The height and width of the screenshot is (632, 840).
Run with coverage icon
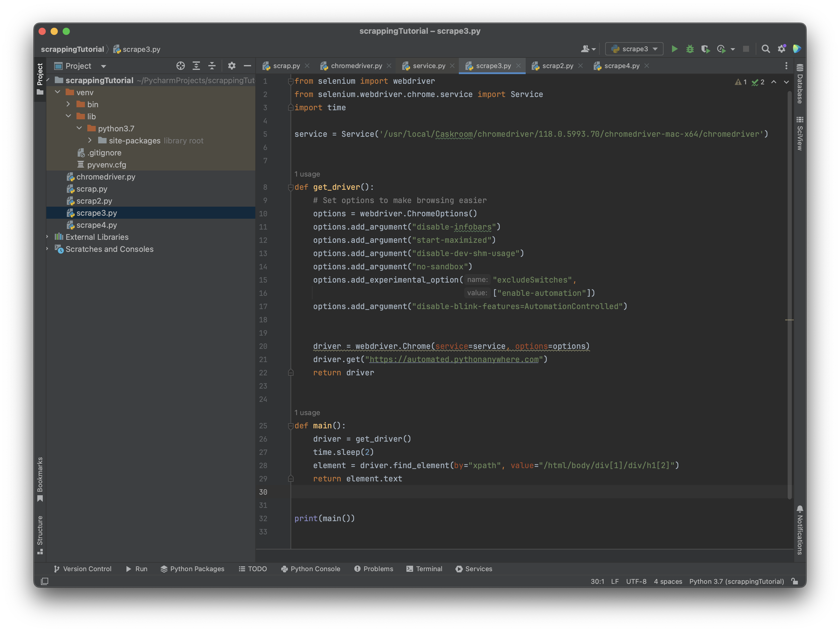coord(705,49)
